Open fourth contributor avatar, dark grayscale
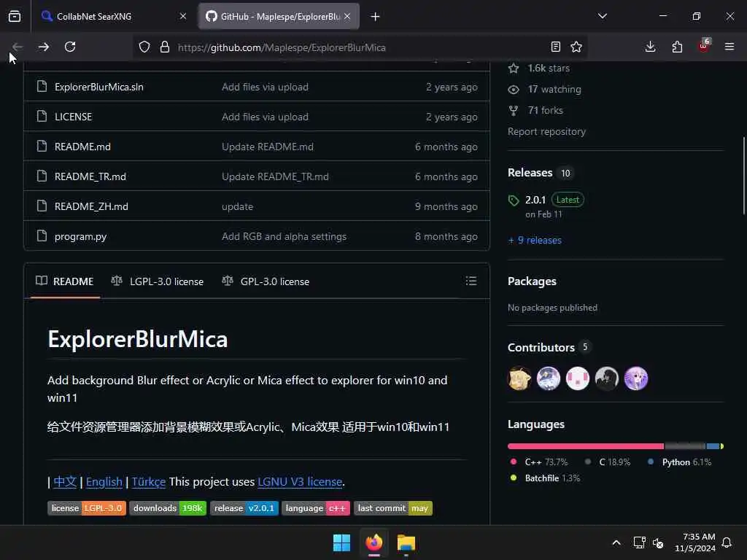The width and height of the screenshot is (747, 560). point(606,378)
